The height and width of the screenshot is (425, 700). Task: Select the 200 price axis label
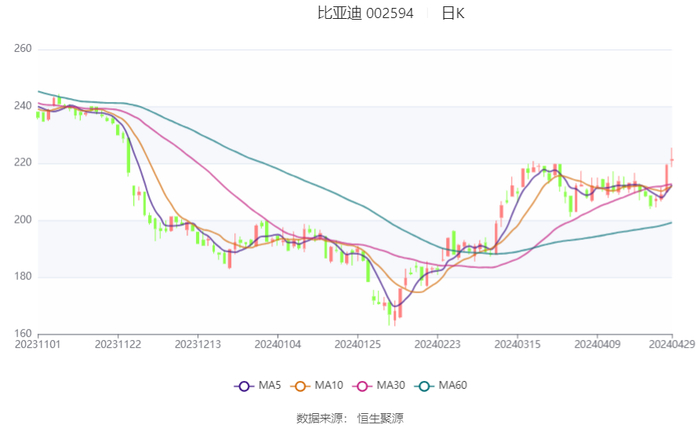click(x=22, y=220)
